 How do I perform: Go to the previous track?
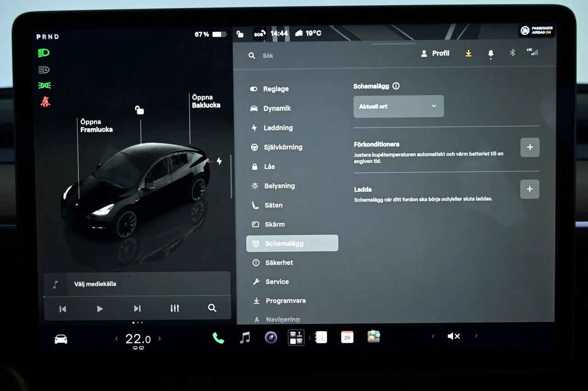63,309
